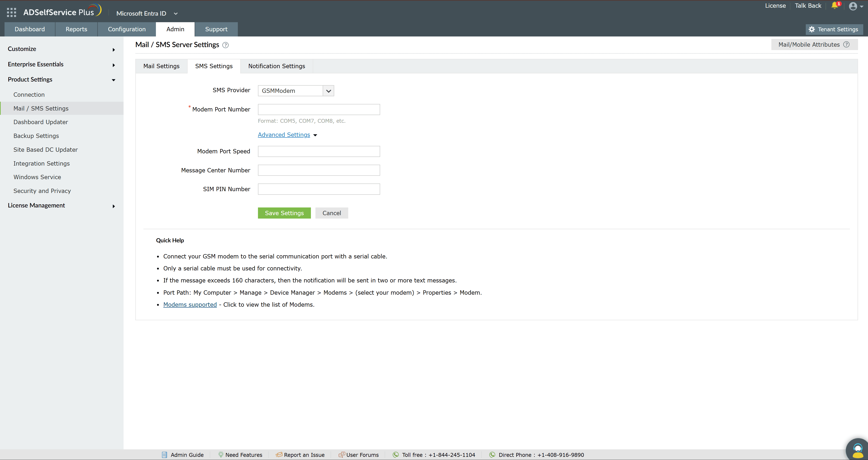The width and height of the screenshot is (868, 460).
Task: Click the Talk Back link
Action: 808,6
